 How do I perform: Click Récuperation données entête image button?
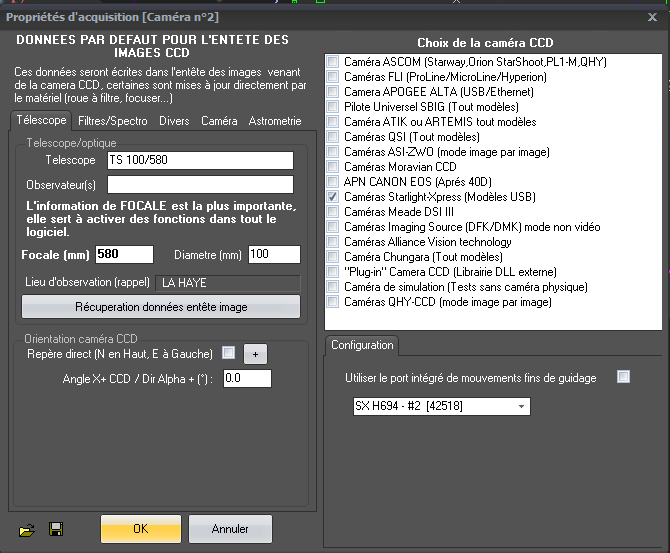162,308
